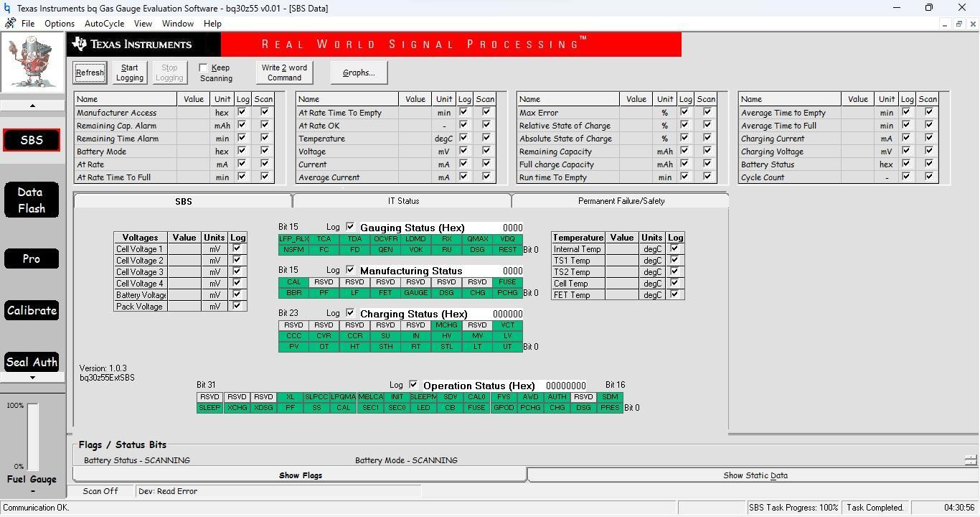Screen dimensions: 980x517
Task: Open the Data Flash sidebar panel
Action: [x=32, y=200]
